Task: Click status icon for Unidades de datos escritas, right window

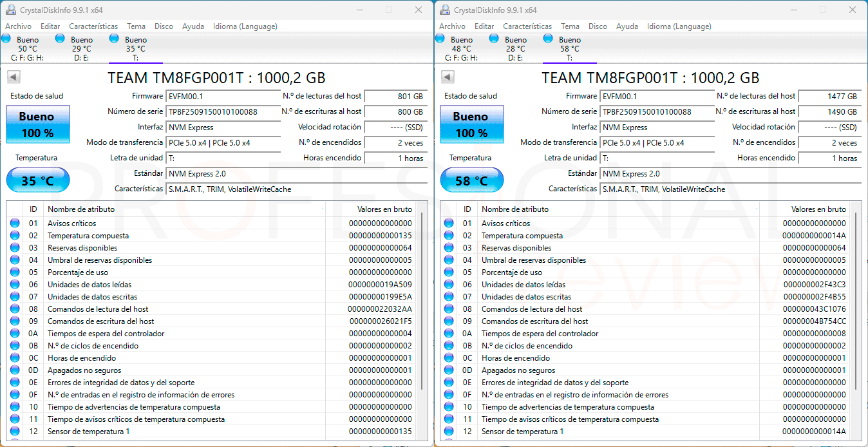Action: coord(449,297)
